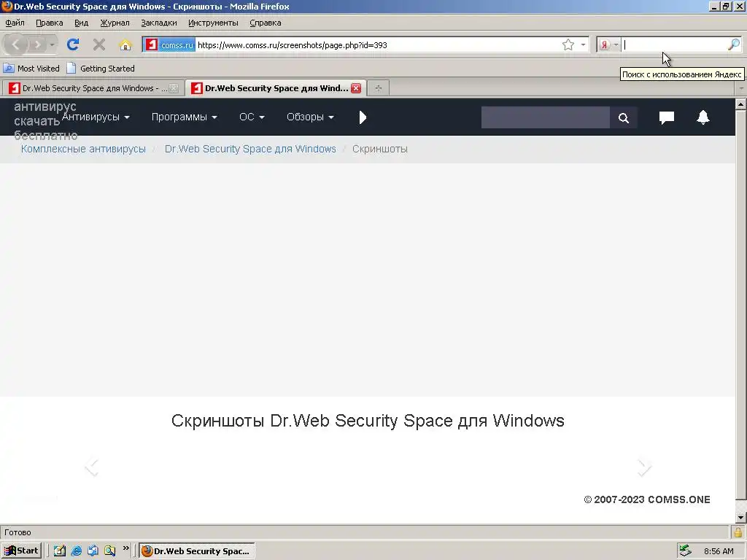The height and width of the screenshot is (560, 747).
Task: Expand quick launch overflow chevron
Action: [x=126, y=548]
